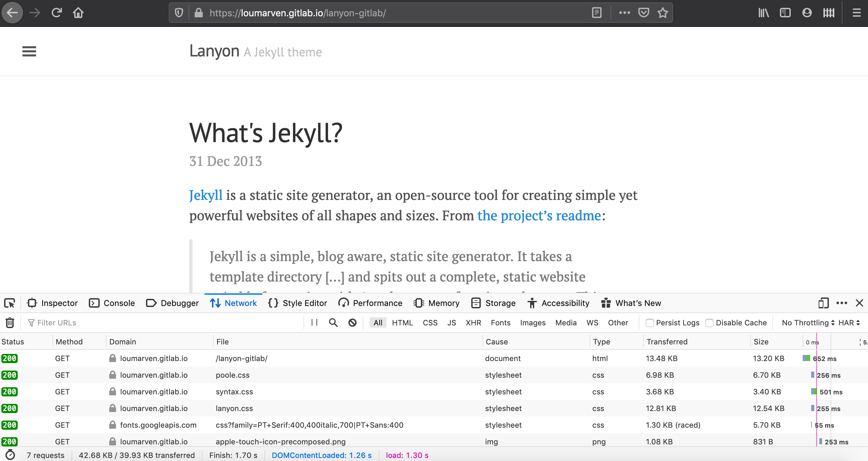Open the Inspector tab
Viewport: 868px width, 461px height.
[x=52, y=303]
